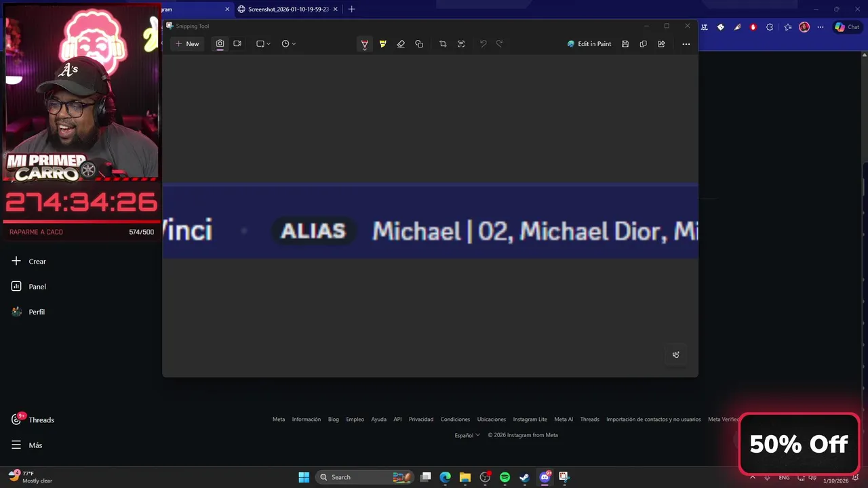Switch Snipping Tool to Record video mode
The height and width of the screenshot is (488, 868).
coord(237,44)
